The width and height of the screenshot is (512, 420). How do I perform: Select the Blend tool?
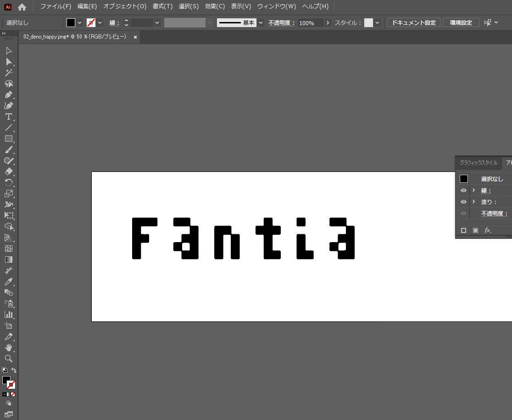point(9,293)
